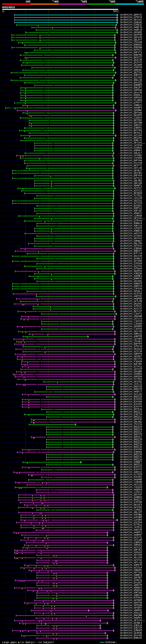The height and width of the screenshot is (644, 146).
Task: Open hit UniRef100_Q84Y02
Action: pyautogui.click(x=131, y=15)
